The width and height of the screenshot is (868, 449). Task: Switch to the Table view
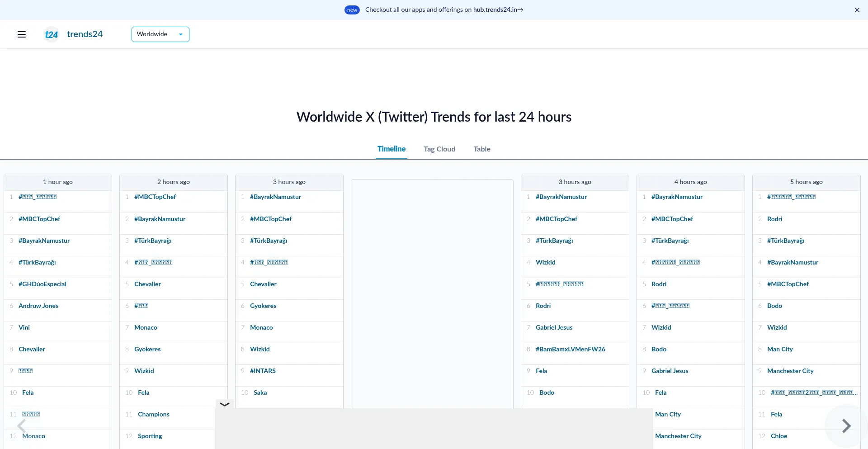tap(481, 149)
